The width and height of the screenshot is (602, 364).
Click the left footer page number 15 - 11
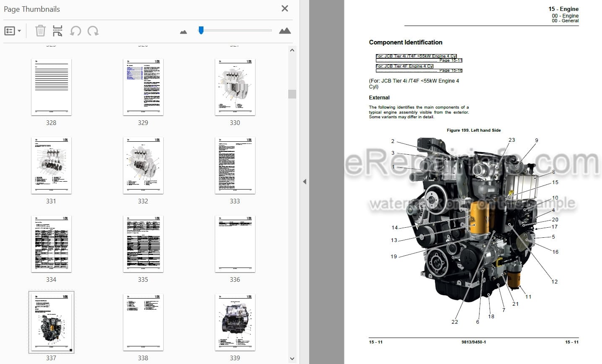point(376,342)
